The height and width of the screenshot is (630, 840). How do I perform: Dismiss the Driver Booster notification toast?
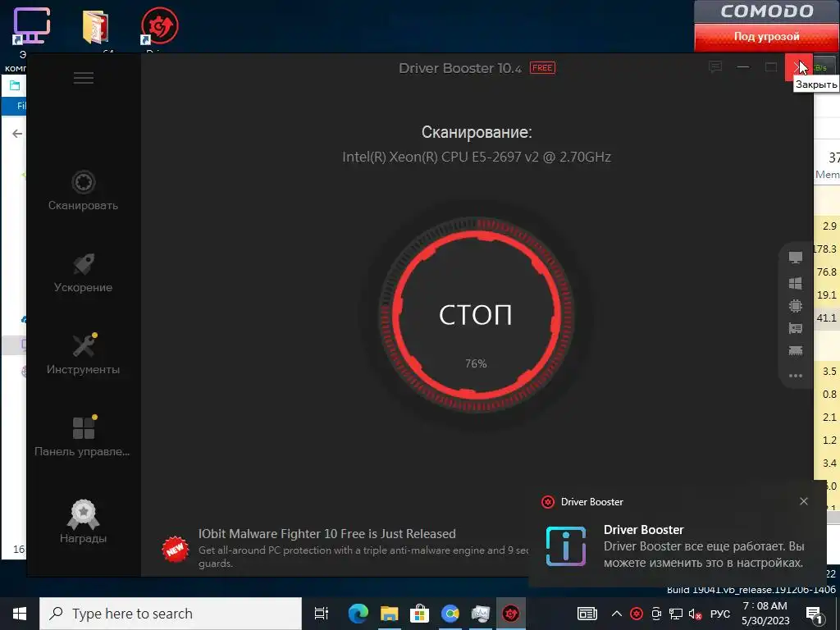point(804,501)
